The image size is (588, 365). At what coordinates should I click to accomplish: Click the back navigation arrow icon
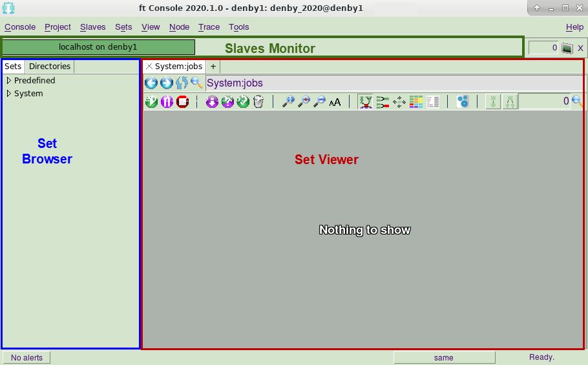tap(151, 83)
